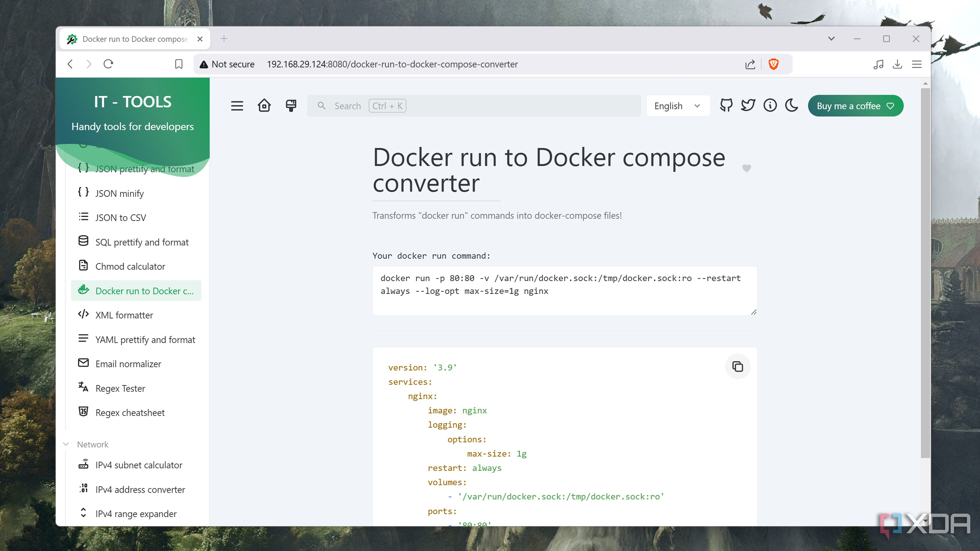Collapse the Network section
This screenshot has width=980, height=551.
(x=66, y=444)
